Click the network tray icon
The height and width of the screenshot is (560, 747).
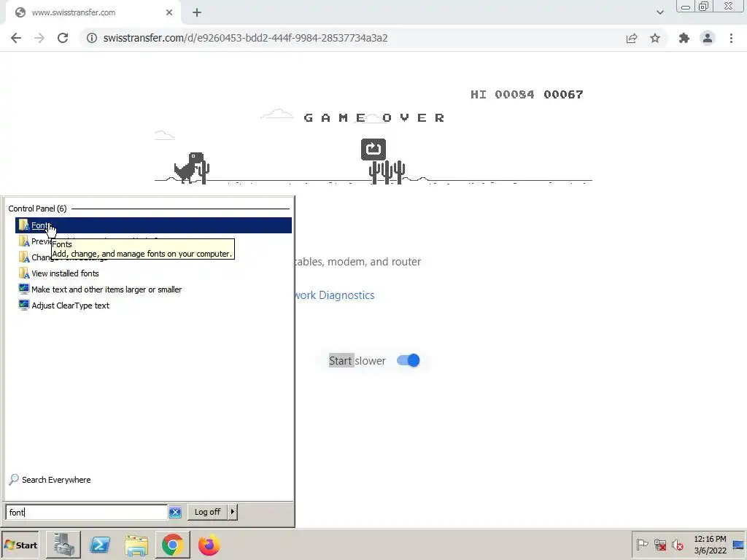click(659, 545)
